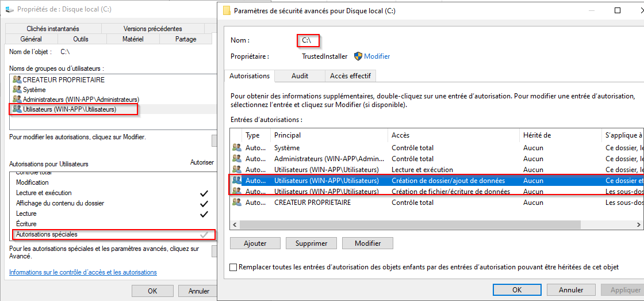Viewport: 644px width, 301px height.
Task: Click the user icon of CREATEUR PROPRIETAIRE permission entry
Action: click(236, 202)
